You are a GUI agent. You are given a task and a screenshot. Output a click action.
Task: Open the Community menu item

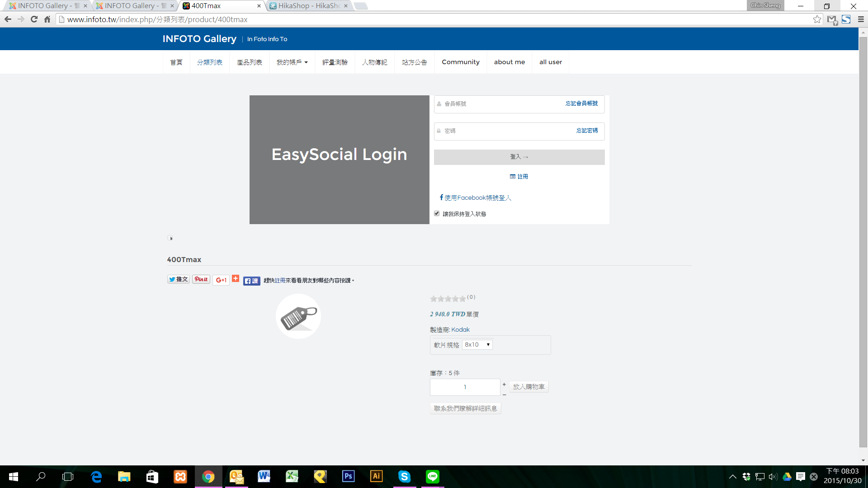point(460,62)
